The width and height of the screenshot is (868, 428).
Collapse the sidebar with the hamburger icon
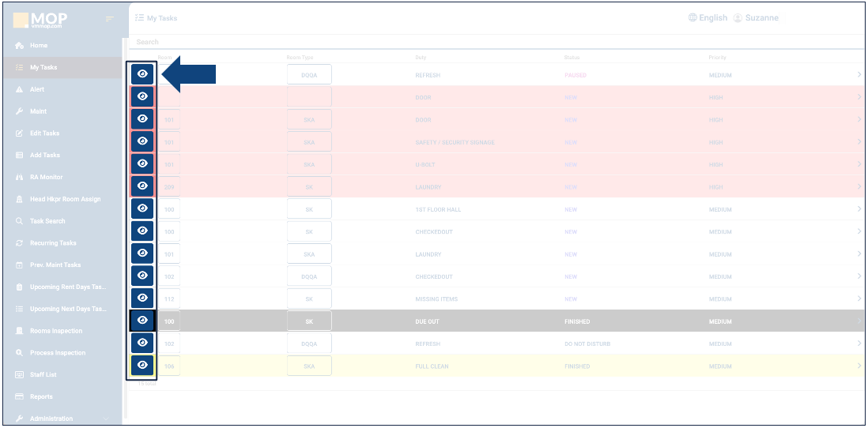[110, 19]
